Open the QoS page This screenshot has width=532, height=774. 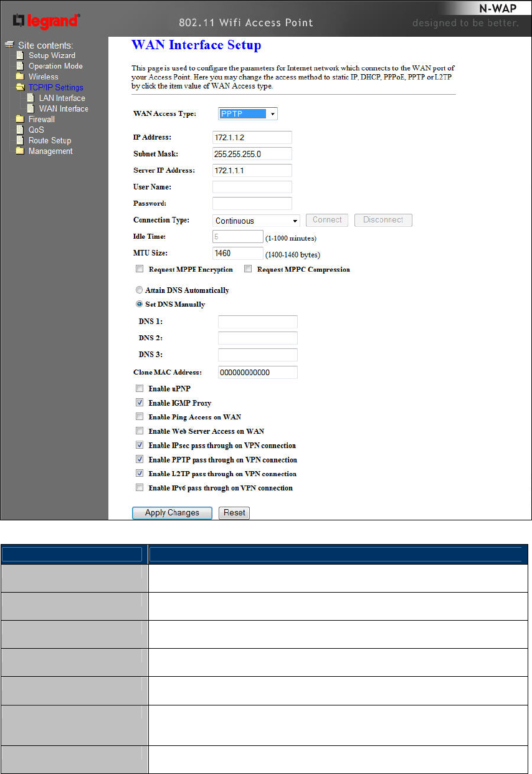(36, 130)
